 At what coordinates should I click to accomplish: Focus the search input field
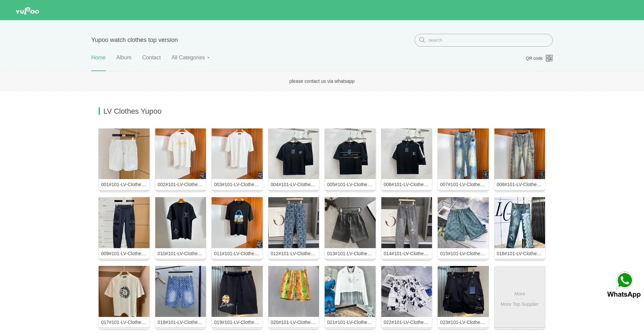pyautogui.click(x=483, y=40)
